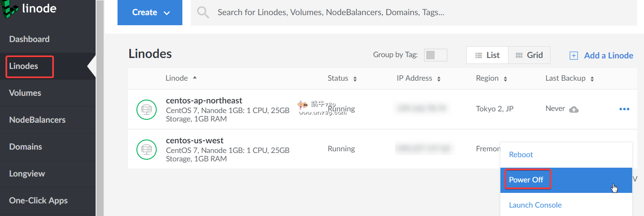Select Power Off from the menu
Screen dimensions: 644x216
click(526, 180)
